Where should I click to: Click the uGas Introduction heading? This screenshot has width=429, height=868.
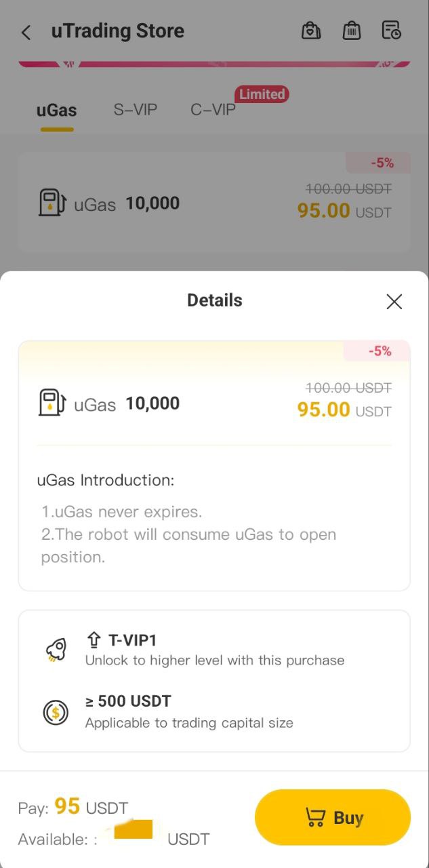tap(106, 480)
